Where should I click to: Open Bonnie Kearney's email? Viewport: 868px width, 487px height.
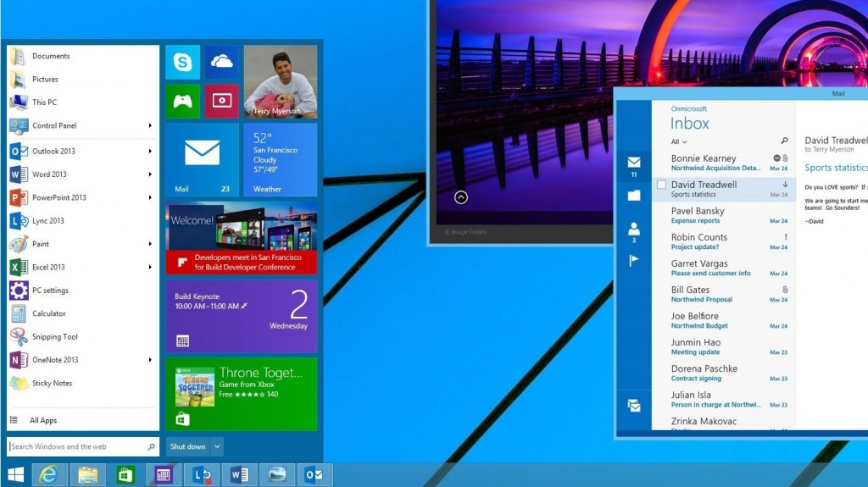[x=724, y=163]
